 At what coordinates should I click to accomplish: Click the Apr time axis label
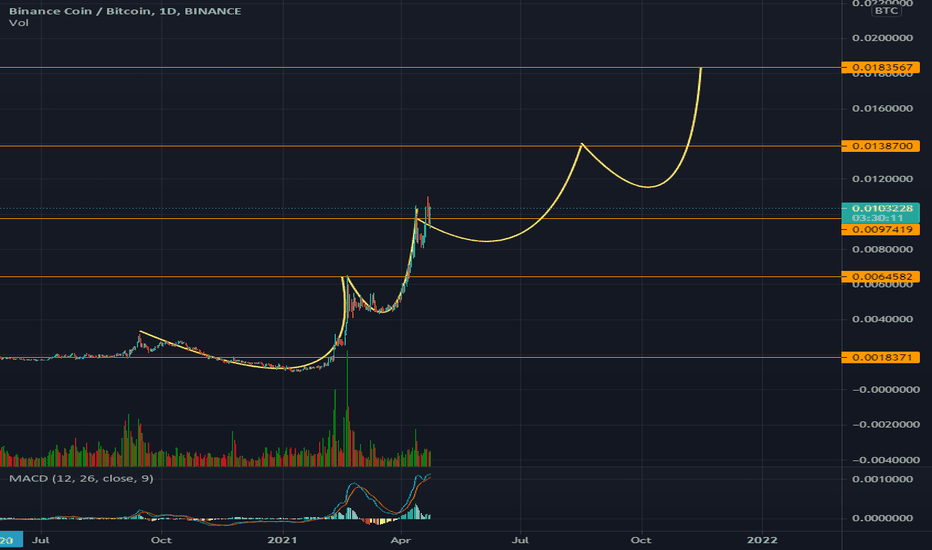(401, 540)
